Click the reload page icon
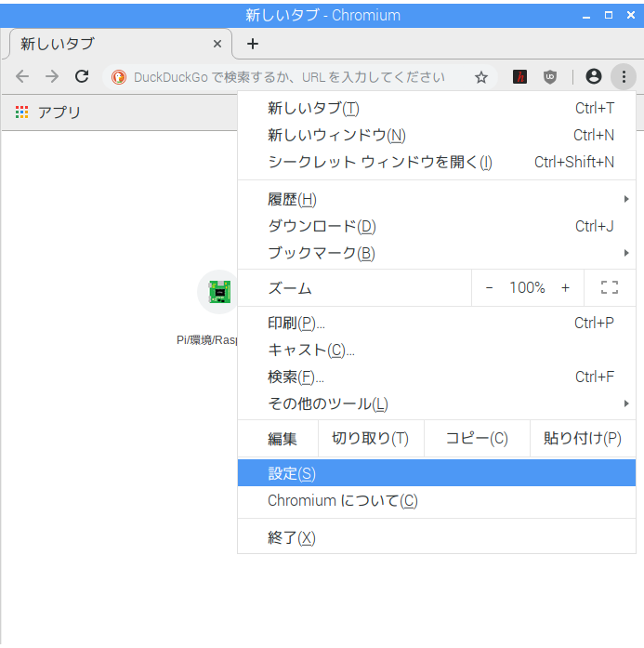This screenshot has width=644, height=648. point(82,77)
